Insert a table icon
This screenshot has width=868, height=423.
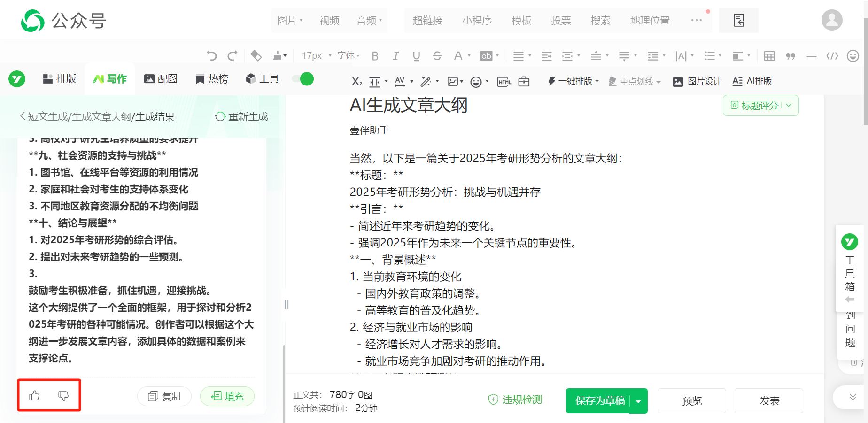pyautogui.click(x=769, y=56)
